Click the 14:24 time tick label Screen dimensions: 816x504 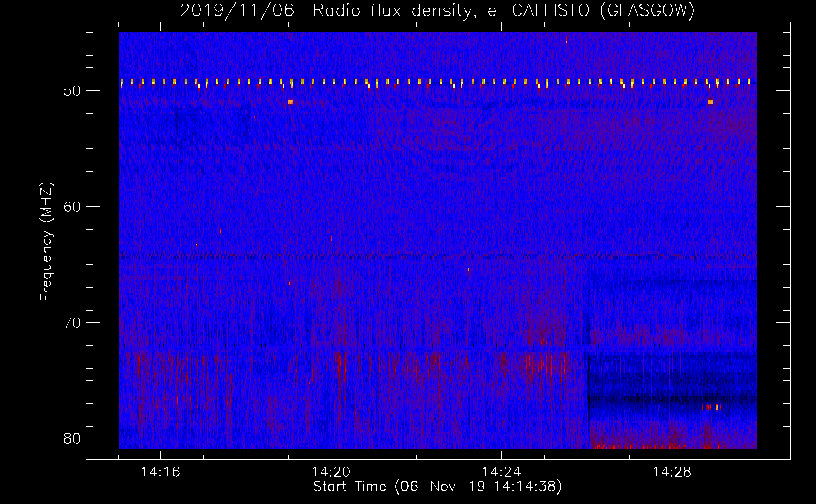[x=501, y=472]
